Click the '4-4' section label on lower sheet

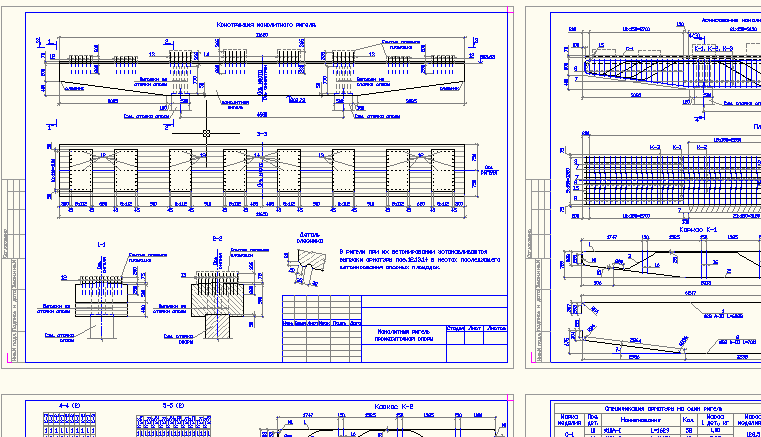69,405
